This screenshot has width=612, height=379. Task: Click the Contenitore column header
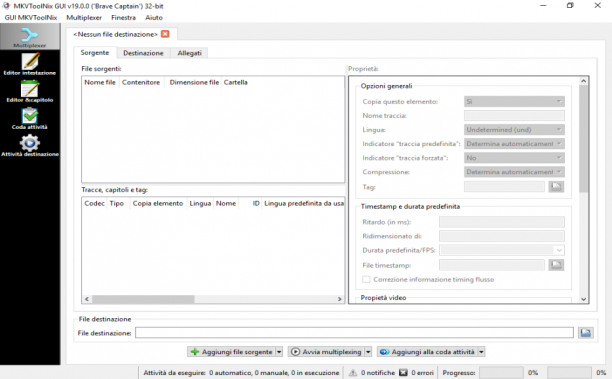(x=141, y=82)
